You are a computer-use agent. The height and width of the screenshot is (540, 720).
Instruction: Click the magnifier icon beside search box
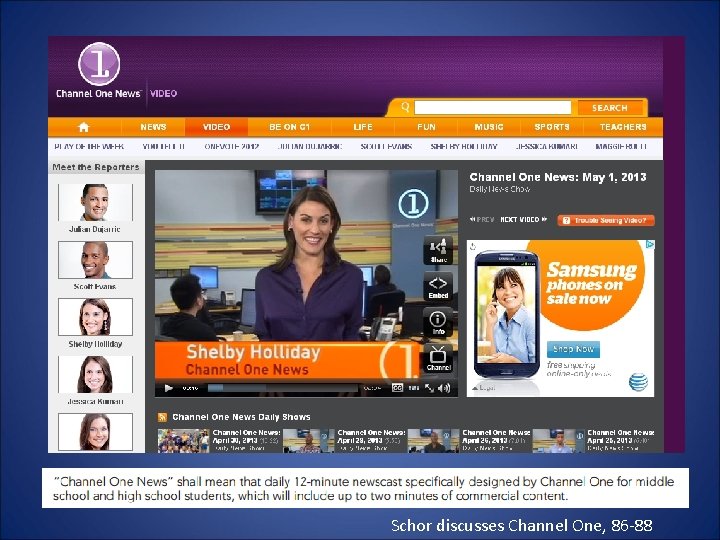coord(405,107)
